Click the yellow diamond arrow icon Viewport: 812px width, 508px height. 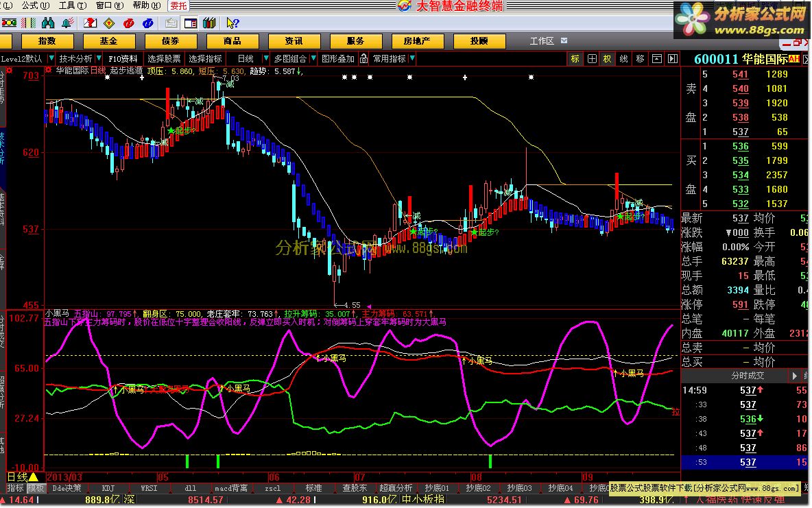coord(109,23)
